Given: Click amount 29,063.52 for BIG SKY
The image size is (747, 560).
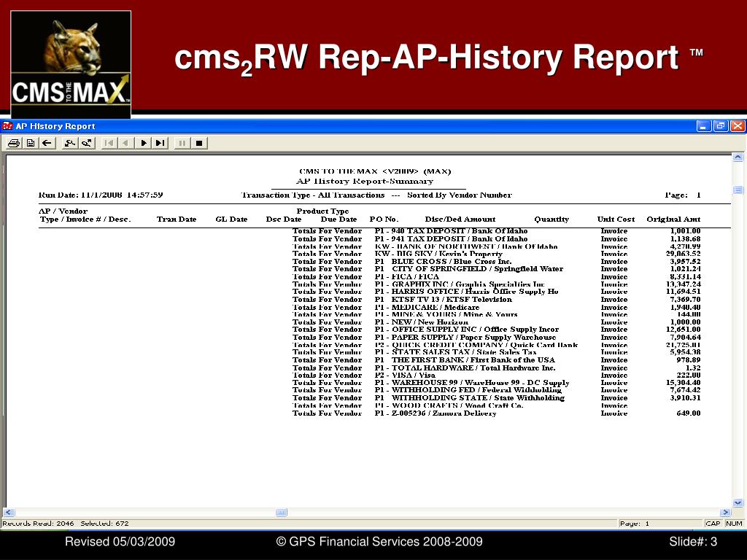Looking at the screenshot, I should (x=683, y=254).
